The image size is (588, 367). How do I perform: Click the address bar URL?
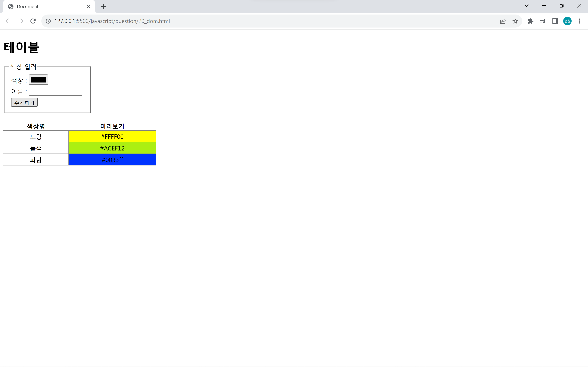pyautogui.click(x=112, y=21)
